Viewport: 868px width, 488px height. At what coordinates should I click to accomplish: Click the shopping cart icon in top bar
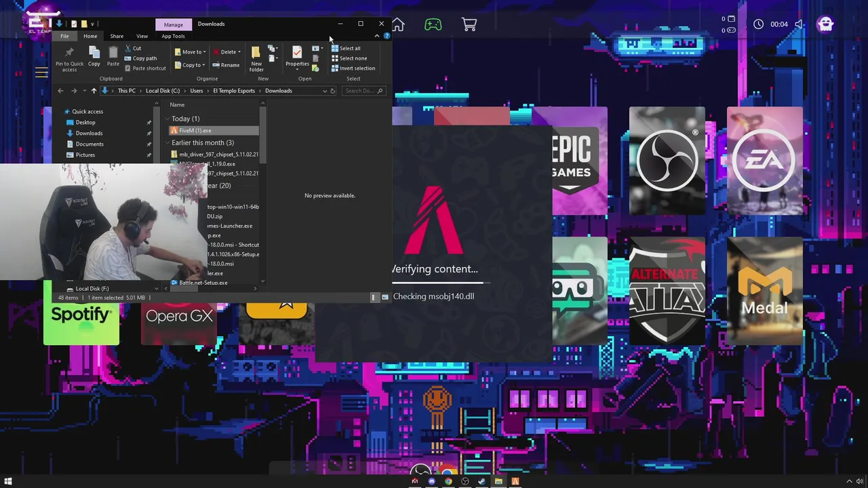coord(469,24)
